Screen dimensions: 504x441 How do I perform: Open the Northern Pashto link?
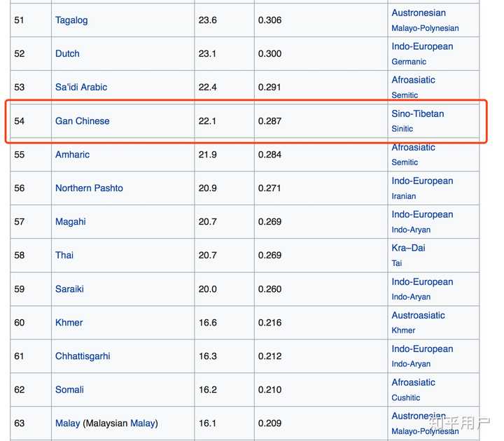tap(89, 188)
